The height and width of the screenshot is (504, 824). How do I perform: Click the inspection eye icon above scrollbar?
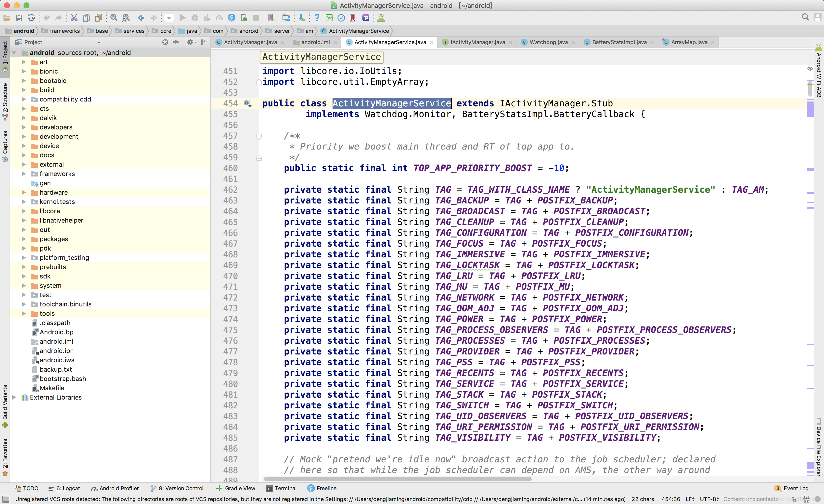coord(810,68)
